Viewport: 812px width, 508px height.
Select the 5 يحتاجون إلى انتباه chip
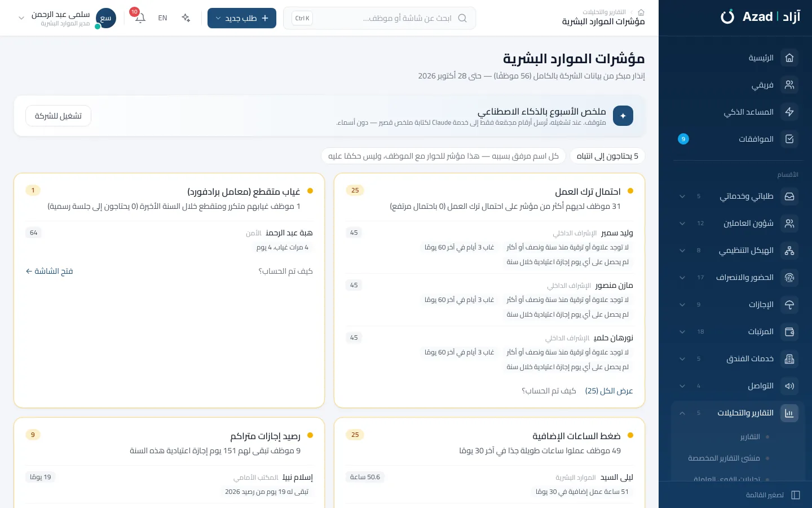pos(607,156)
